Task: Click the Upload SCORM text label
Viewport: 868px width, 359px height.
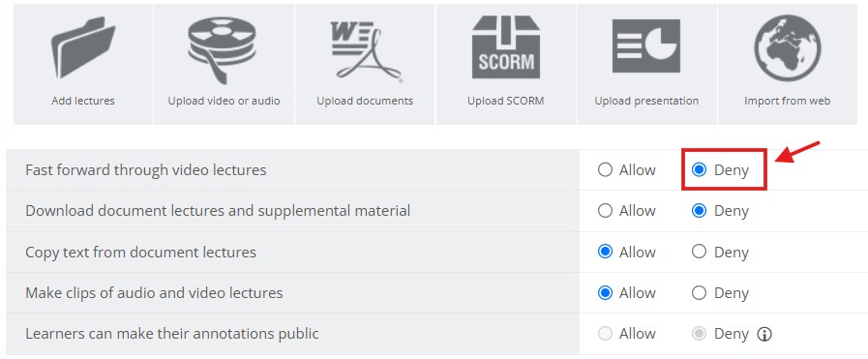Action: tap(505, 101)
